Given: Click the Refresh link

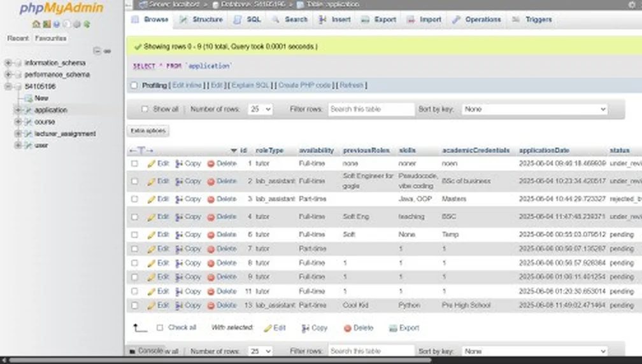Looking at the screenshot, I should tap(352, 85).
